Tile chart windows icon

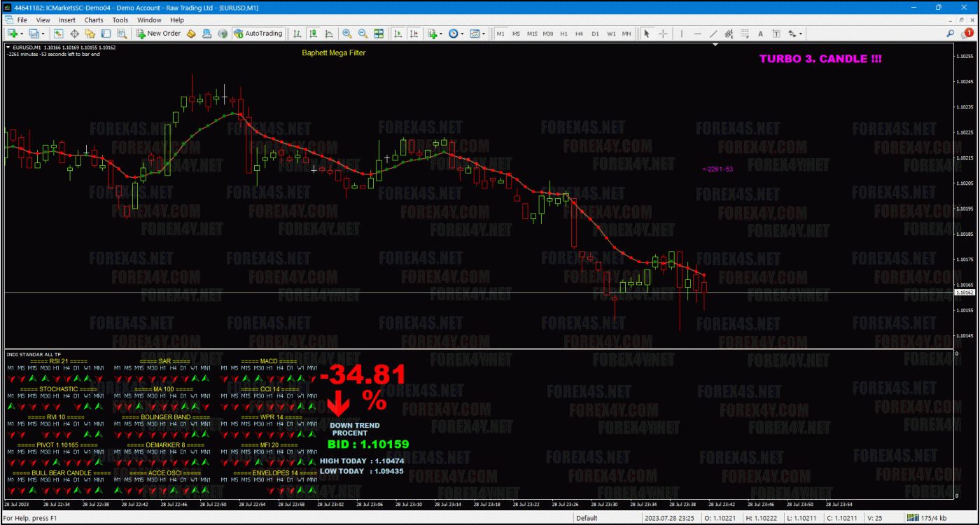point(379,34)
